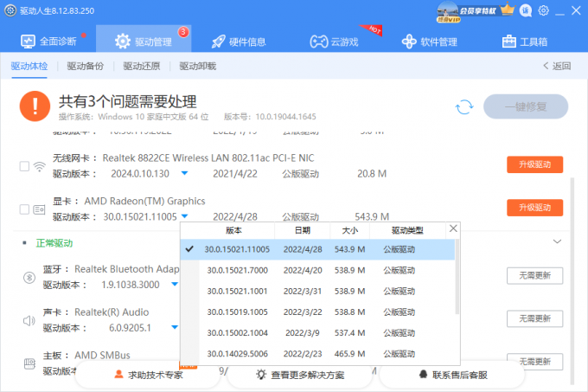The width and height of the screenshot is (588, 392).
Task: Click 求助技术专家 expert help button
Action: (148, 375)
